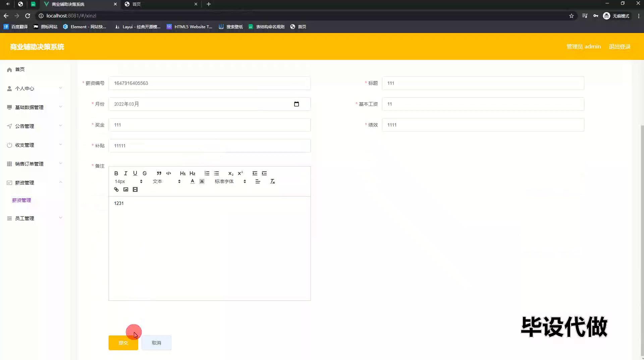
Task: Apply strikethrough formatting
Action: [x=145, y=173]
